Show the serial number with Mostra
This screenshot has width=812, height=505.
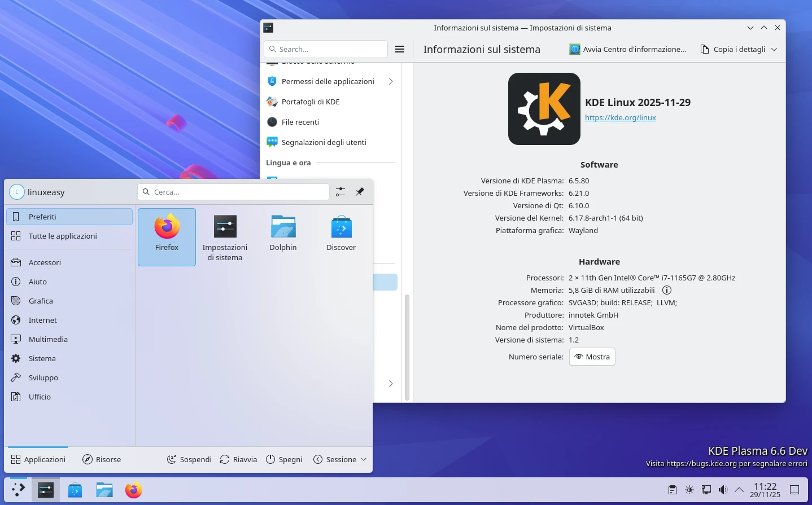pos(592,357)
